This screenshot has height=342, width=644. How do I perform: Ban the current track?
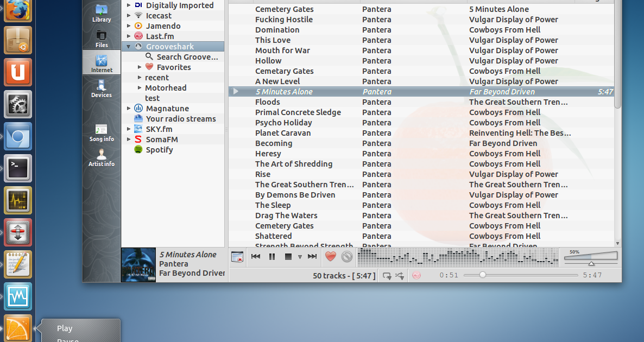(x=346, y=256)
